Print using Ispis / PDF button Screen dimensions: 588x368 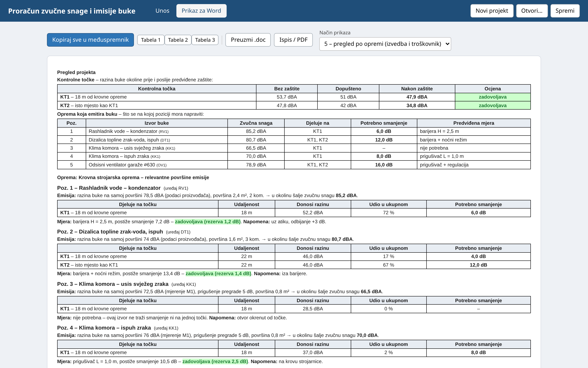[293, 40]
